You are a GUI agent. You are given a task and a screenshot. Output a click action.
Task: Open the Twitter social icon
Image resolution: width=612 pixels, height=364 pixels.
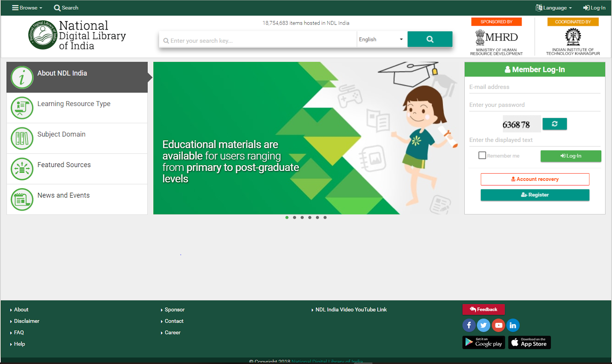pos(483,325)
